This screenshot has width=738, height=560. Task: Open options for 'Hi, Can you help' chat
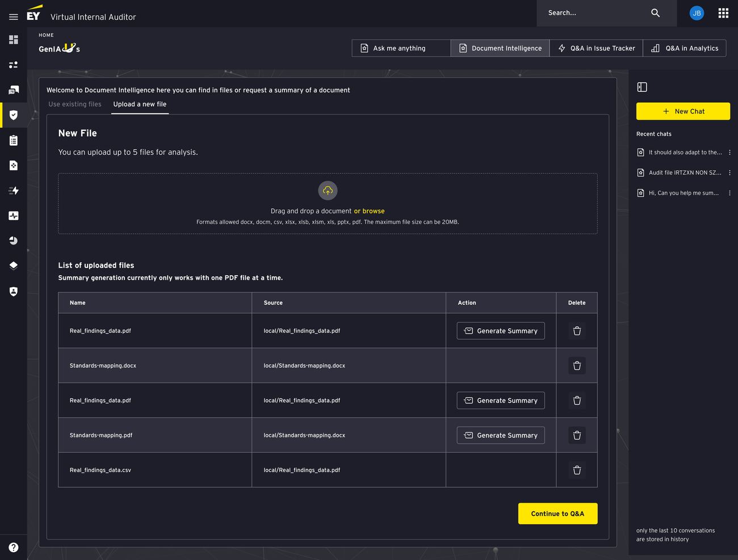click(x=729, y=193)
